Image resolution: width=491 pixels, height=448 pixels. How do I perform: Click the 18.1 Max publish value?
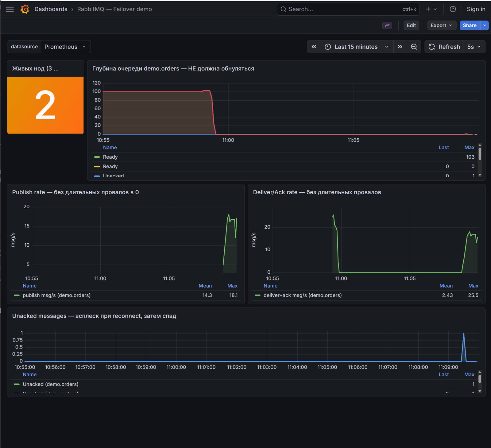[x=234, y=295]
